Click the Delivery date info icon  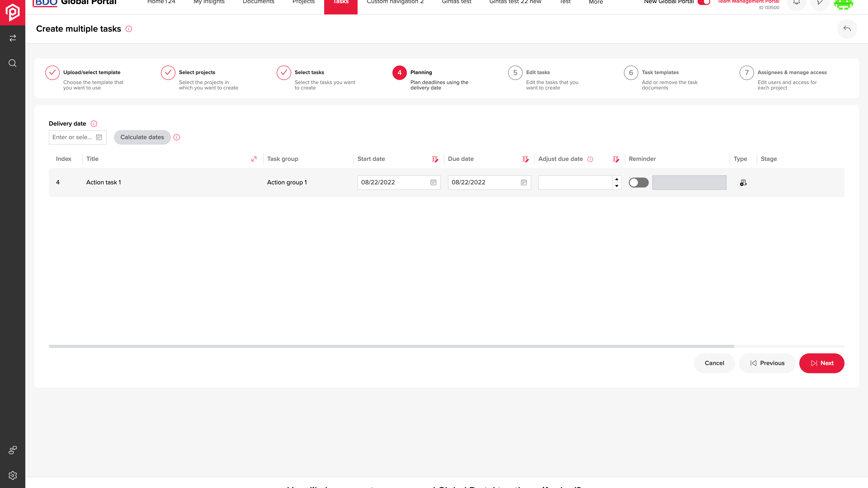pyautogui.click(x=94, y=124)
